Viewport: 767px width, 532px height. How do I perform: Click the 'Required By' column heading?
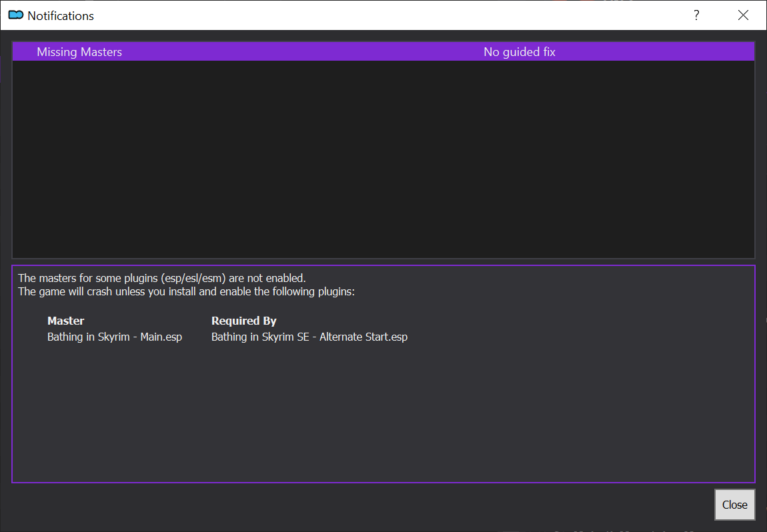pyautogui.click(x=243, y=321)
